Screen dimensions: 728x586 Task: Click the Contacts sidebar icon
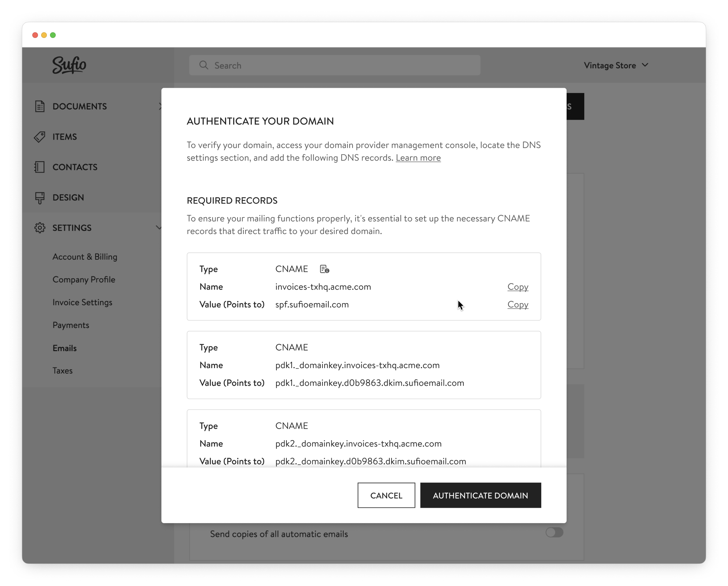tap(40, 167)
